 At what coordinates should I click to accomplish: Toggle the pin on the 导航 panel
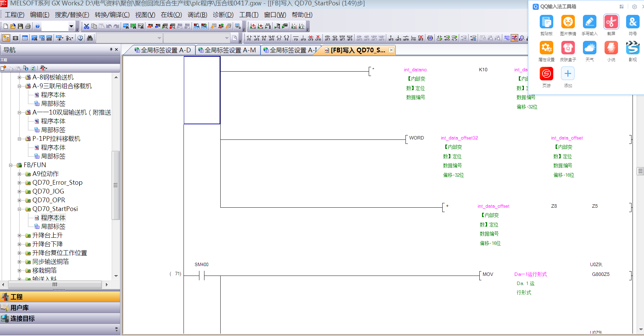pyautogui.click(x=111, y=50)
